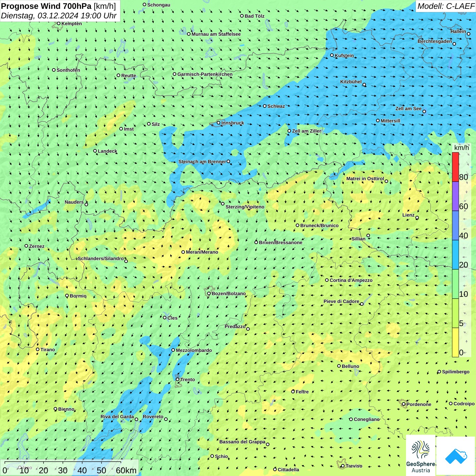Click the 'Steinach am Brenner' label
The height and width of the screenshot is (476, 476).
pos(202,161)
